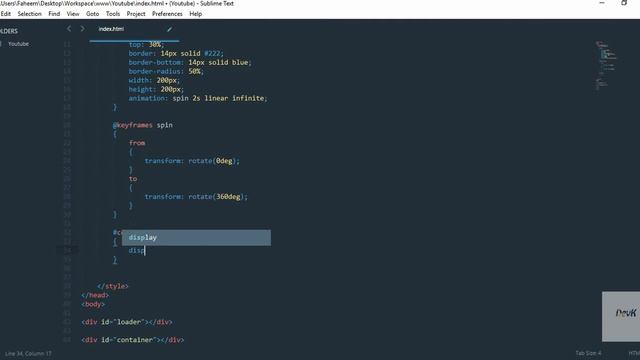Open the Tools menu
The height and width of the screenshot is (360, 640).
pos(113,14)
